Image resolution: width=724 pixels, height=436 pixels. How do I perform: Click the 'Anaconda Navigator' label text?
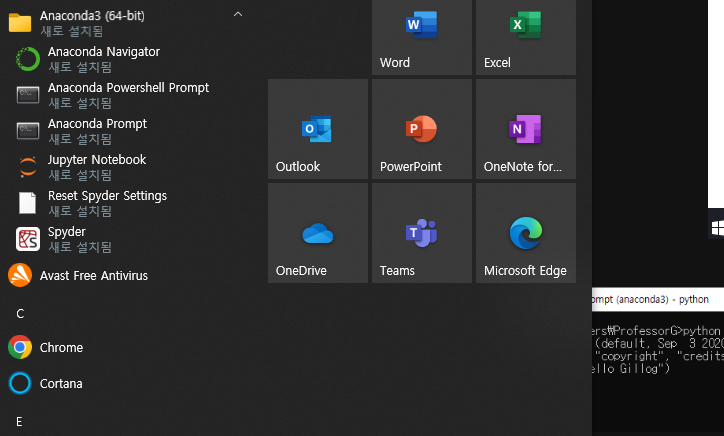[104, 52]
